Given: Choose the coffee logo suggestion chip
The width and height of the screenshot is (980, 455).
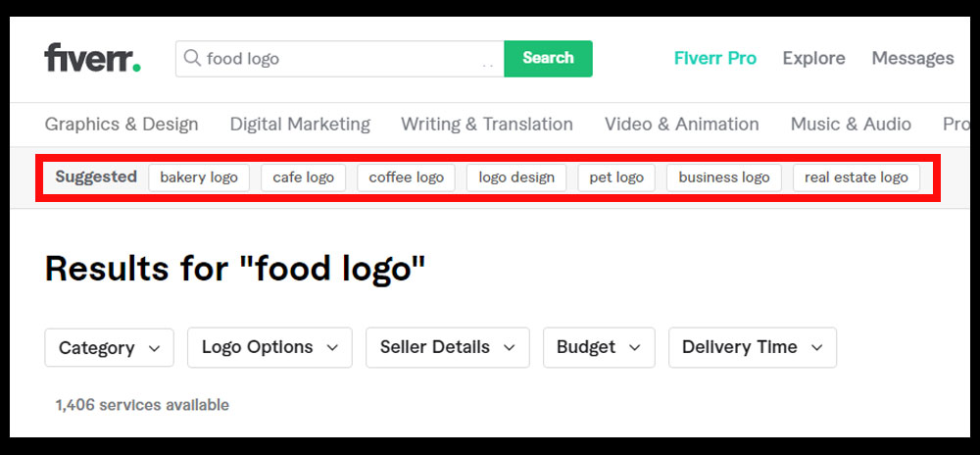Looking at the screenshot, I should coord(407,177).
